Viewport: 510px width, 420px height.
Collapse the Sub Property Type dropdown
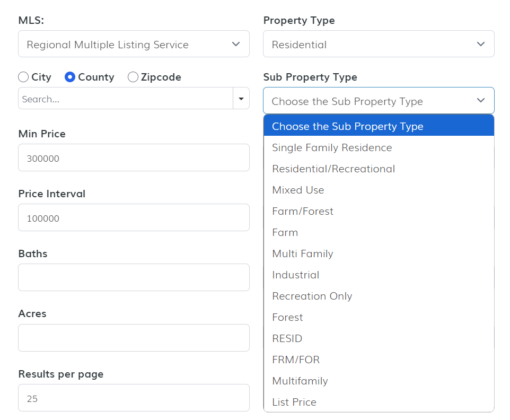click(x=379, y=101)
